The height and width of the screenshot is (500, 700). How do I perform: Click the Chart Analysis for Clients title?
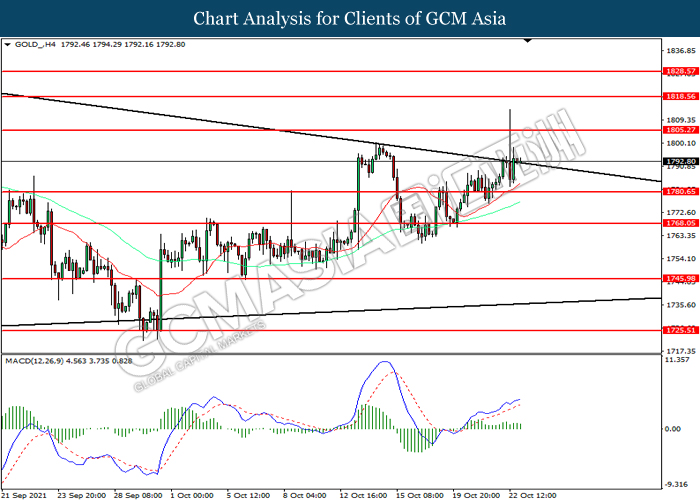pos(350,19)
